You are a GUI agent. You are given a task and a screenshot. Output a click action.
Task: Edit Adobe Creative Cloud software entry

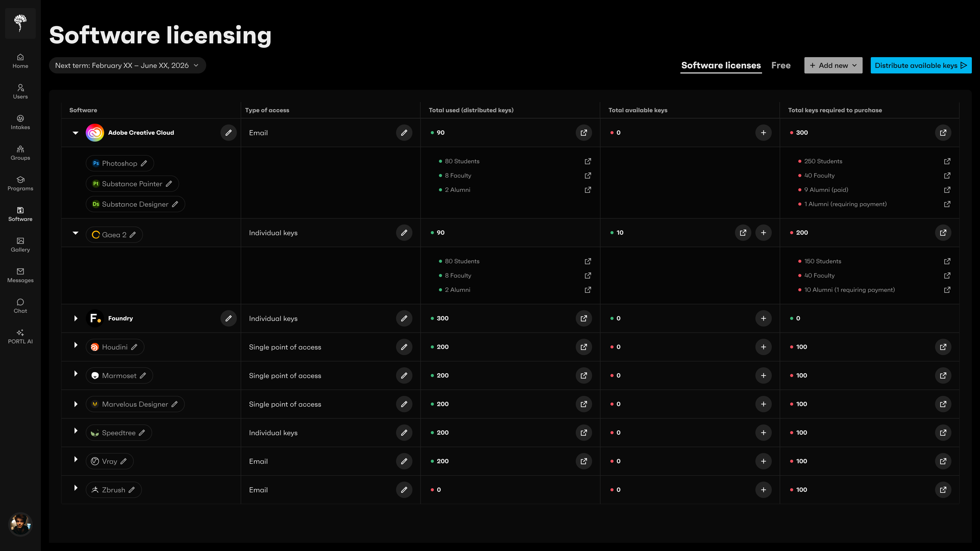pos(228,133)
